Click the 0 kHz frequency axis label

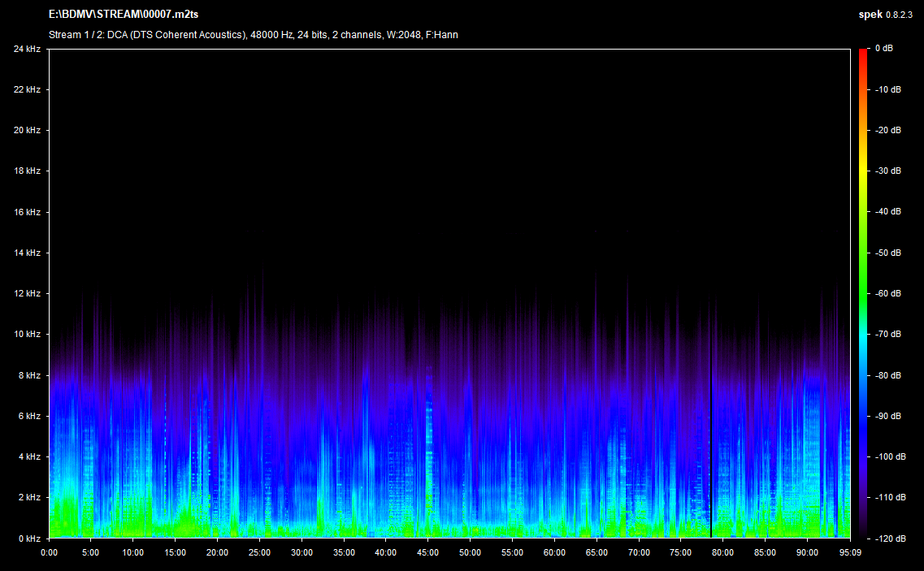coord(29,538)
